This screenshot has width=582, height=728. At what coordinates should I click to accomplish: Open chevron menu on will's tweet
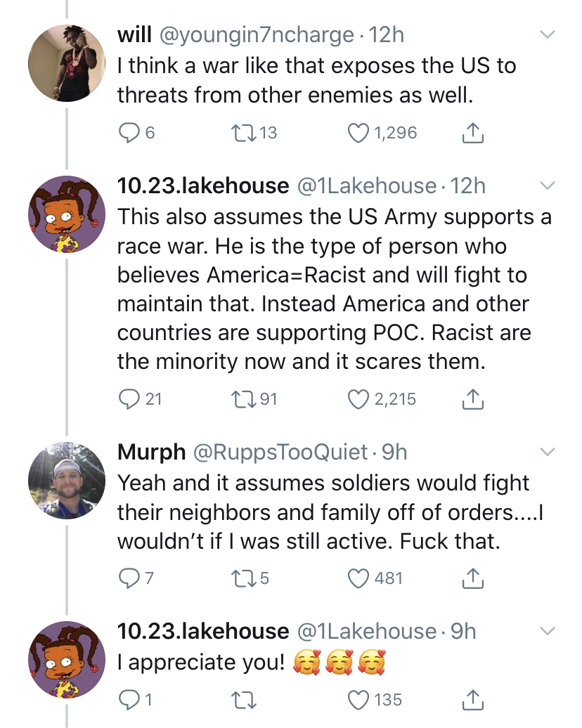[548, 34]
